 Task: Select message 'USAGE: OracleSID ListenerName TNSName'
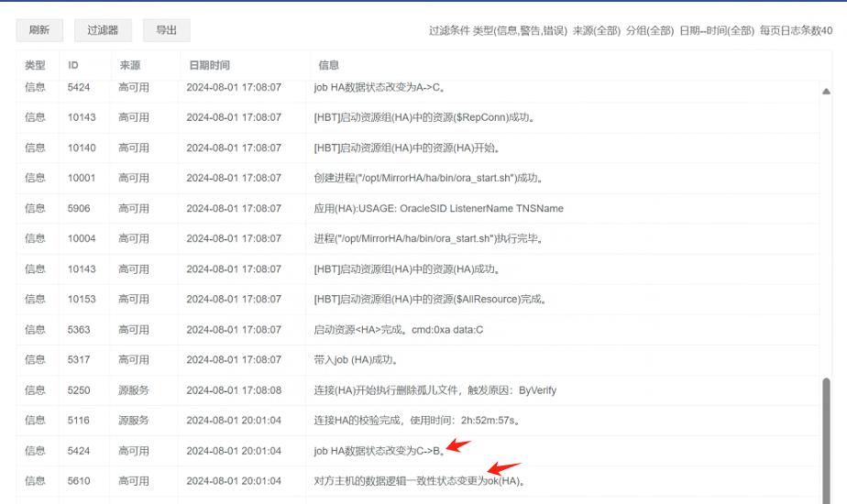[438, 209]
